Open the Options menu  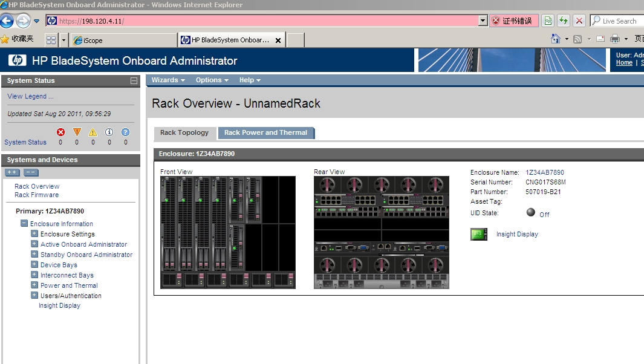(212, 80)
